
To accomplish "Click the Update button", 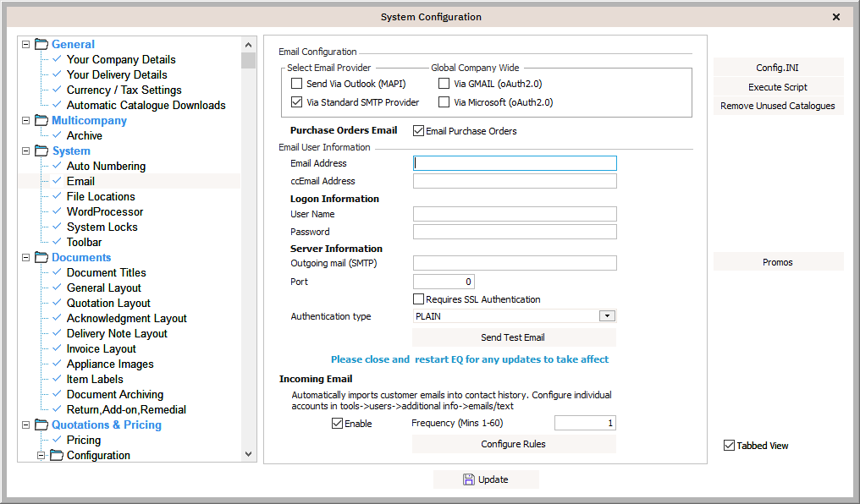I will click(486, 479).
